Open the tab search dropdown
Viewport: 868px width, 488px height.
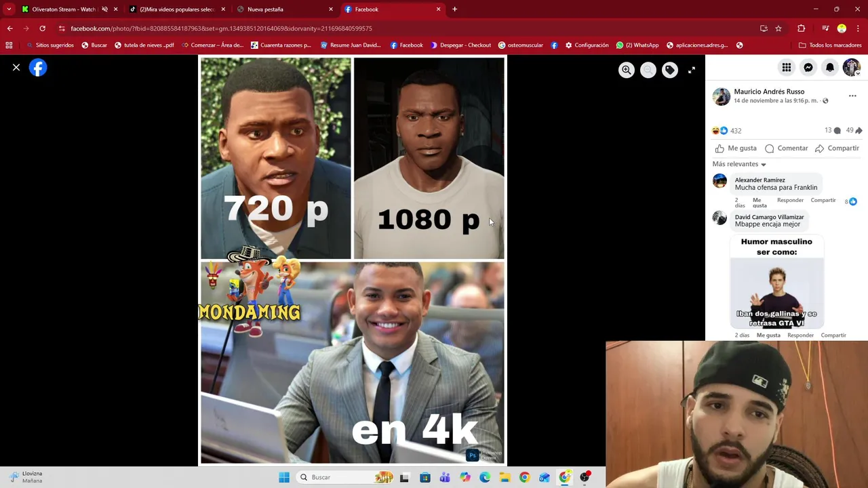[x=9, y=9]
